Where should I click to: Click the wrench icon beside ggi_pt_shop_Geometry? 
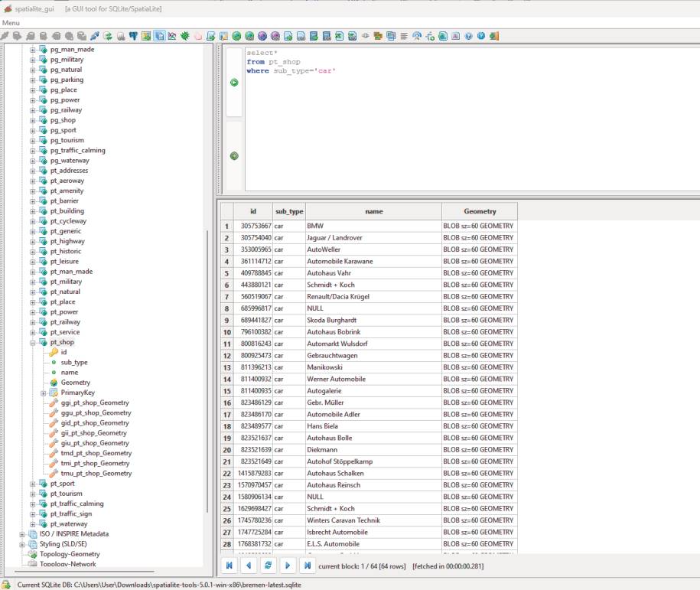[x=54, y=403]
